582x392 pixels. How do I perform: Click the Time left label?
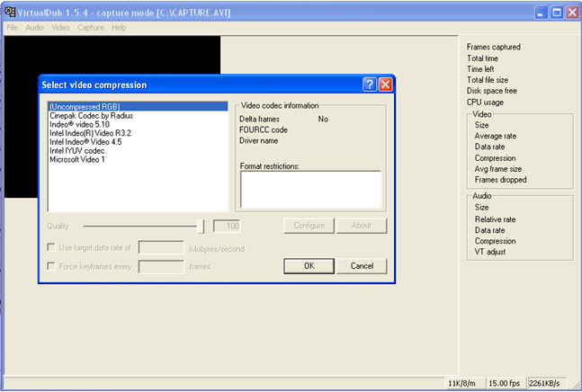point(480,69)
